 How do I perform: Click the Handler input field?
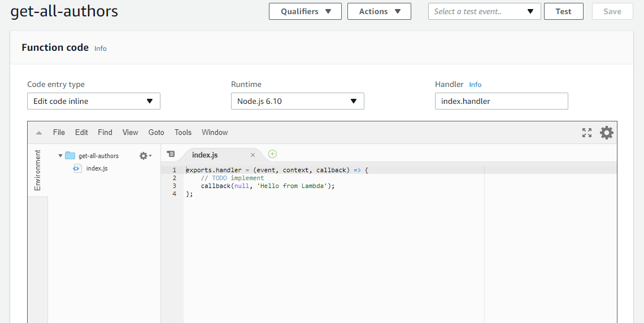(x=502, y=101)
